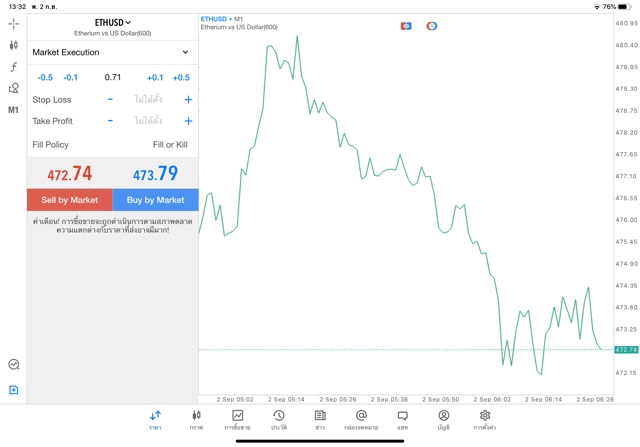Open the History tab clock icon
Viewport: 640px width, 447px height.
pos(279,419)
